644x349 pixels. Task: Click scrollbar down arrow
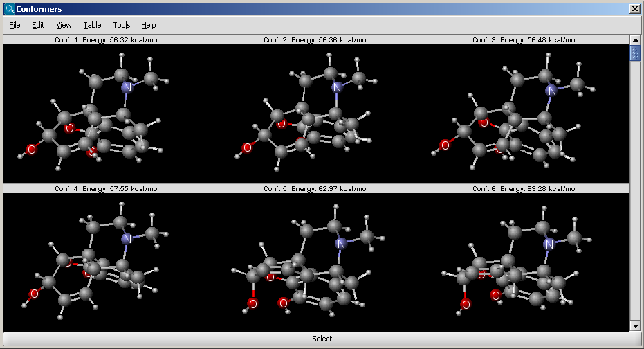pos(634,325)
